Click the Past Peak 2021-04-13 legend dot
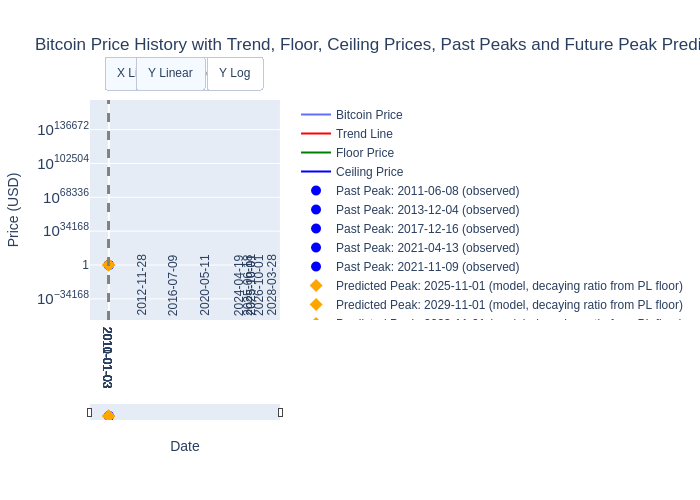Image resolution: width=700 pixels, height=500 pixels. pos(316,248)
